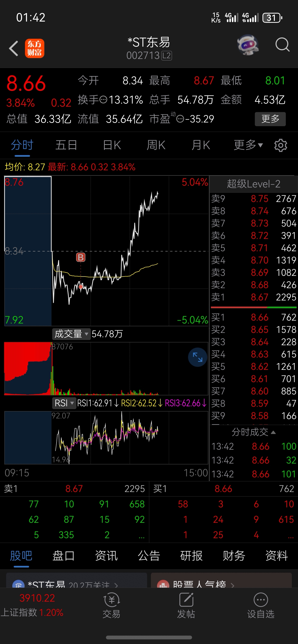This screenshot has height=644, width=298.
Task: Tap the 交易 trade icon
Action: coord(111,605)
